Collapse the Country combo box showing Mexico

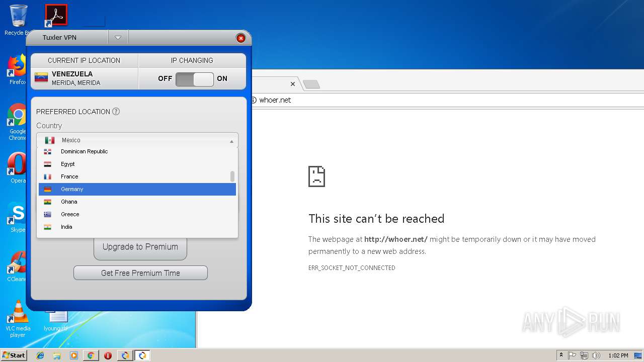click(x=137, y=140)
